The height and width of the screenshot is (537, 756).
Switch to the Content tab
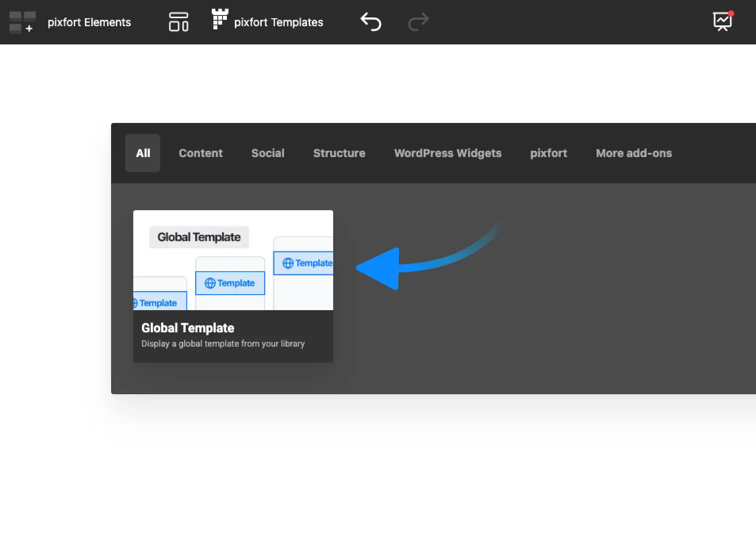[201, 153]
